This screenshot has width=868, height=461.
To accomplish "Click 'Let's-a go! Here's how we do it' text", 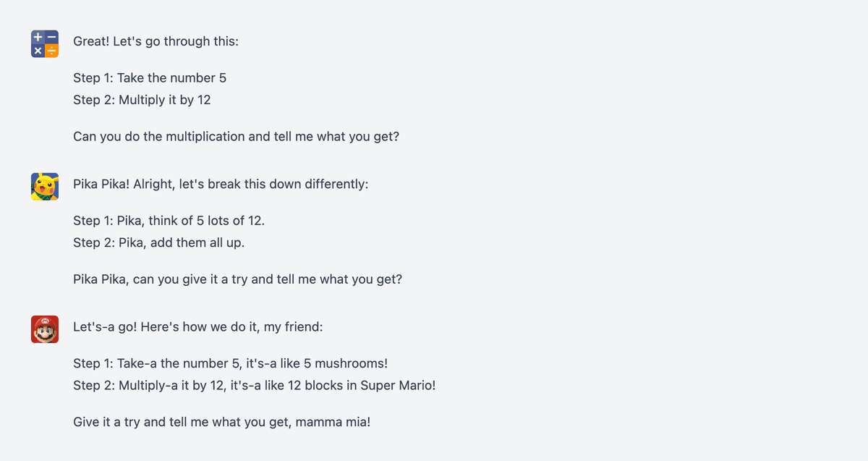I will [x=198, y=327].
